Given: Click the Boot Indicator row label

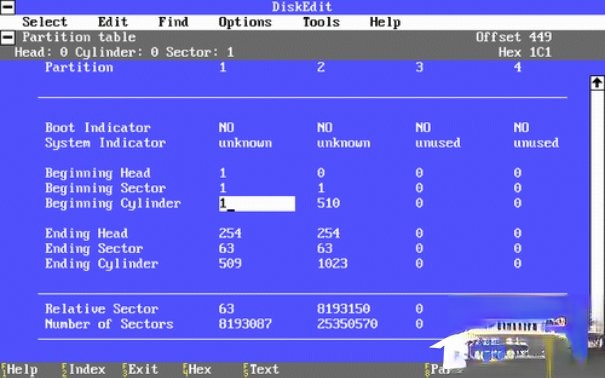Looking at the screenshot, I should (98, 127).
